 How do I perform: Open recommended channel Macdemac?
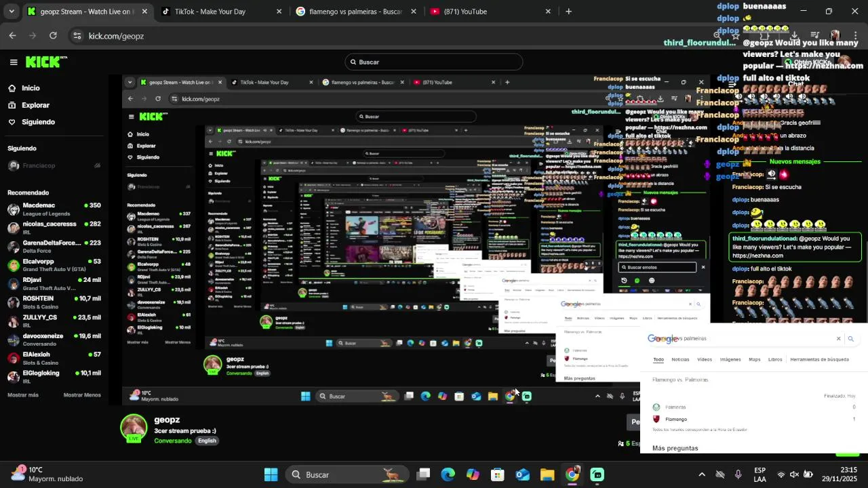tap(54, 209)
